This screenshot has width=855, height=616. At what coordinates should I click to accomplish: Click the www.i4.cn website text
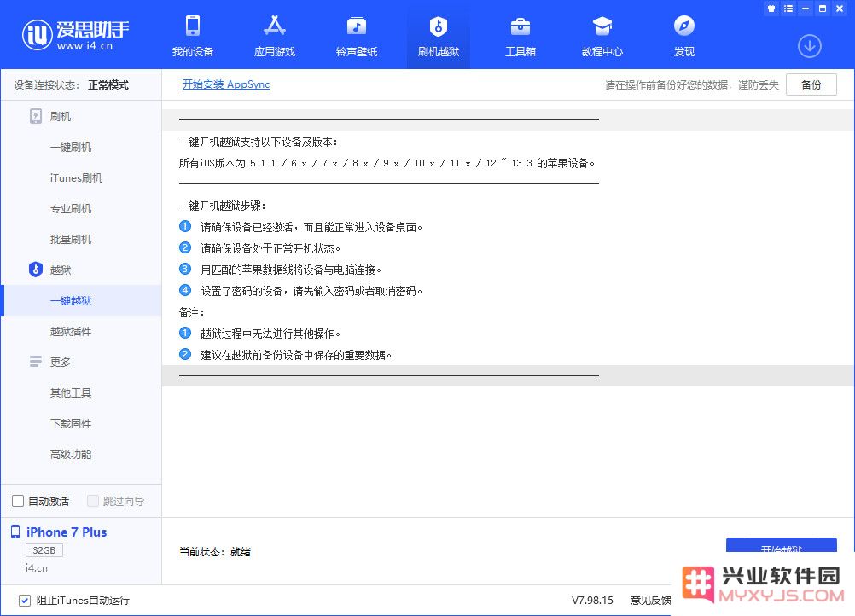[x=84, y=46]
